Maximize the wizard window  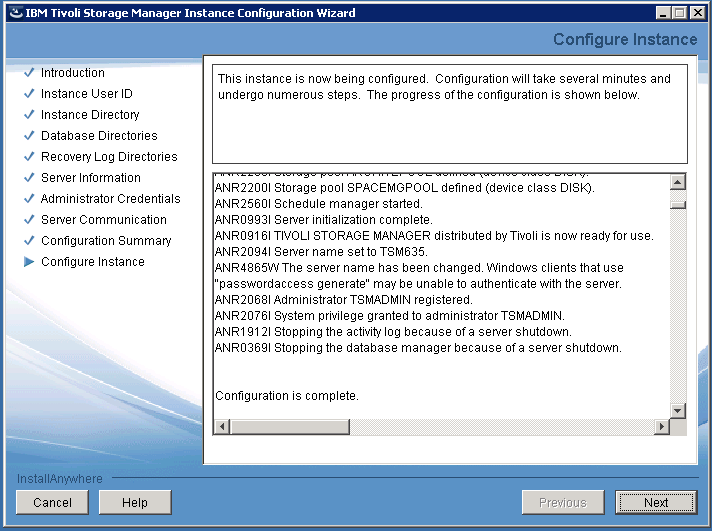pyautogui.click(x=680, y=13)
